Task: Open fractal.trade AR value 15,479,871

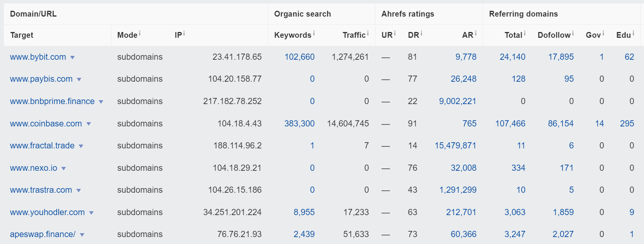Action: (x=456, y=146)
